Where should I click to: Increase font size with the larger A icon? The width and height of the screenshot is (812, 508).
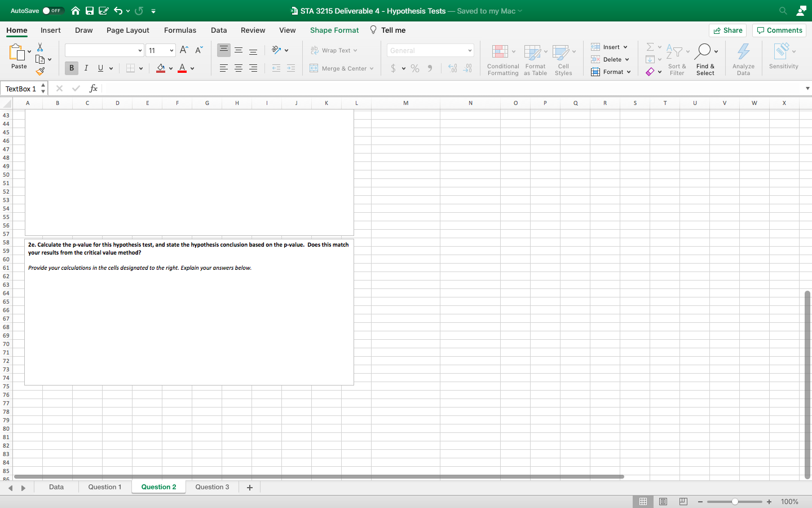pos(184,50)
